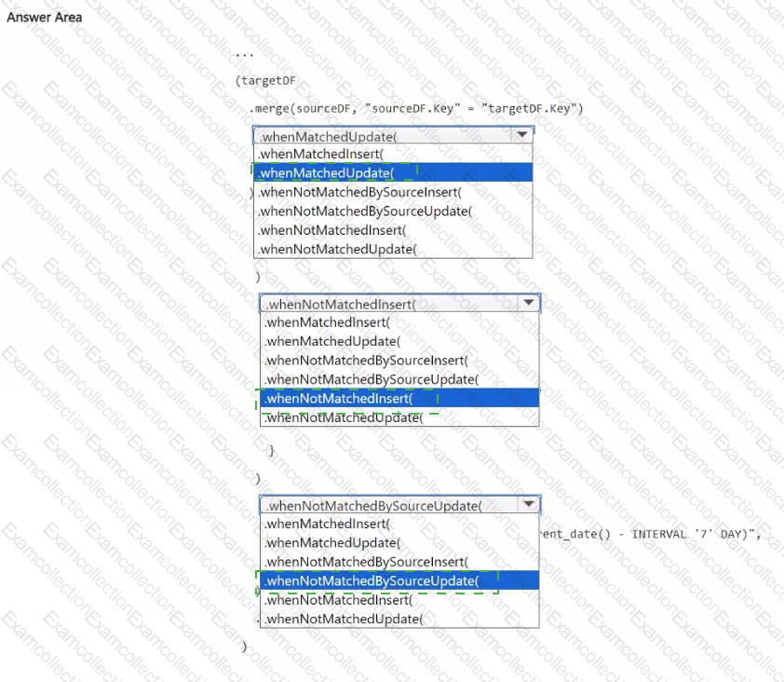Pick .whenNotMatchedBySourceUpdate( in the first list

tap(393, 211)
